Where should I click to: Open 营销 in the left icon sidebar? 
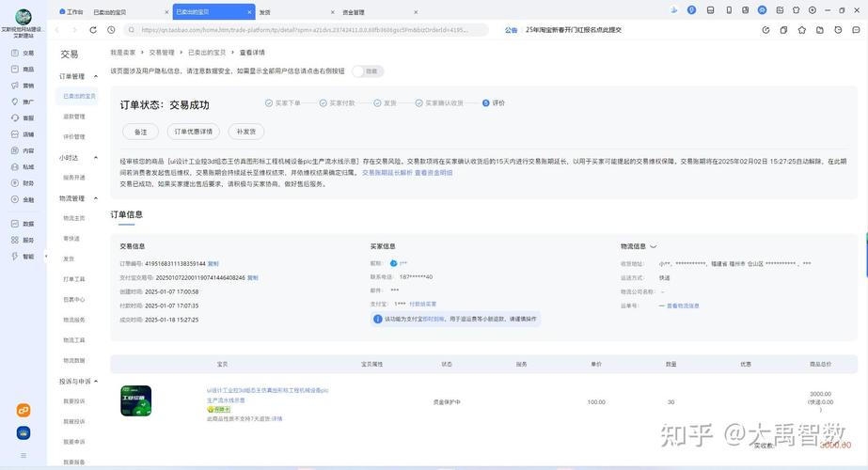23,86
